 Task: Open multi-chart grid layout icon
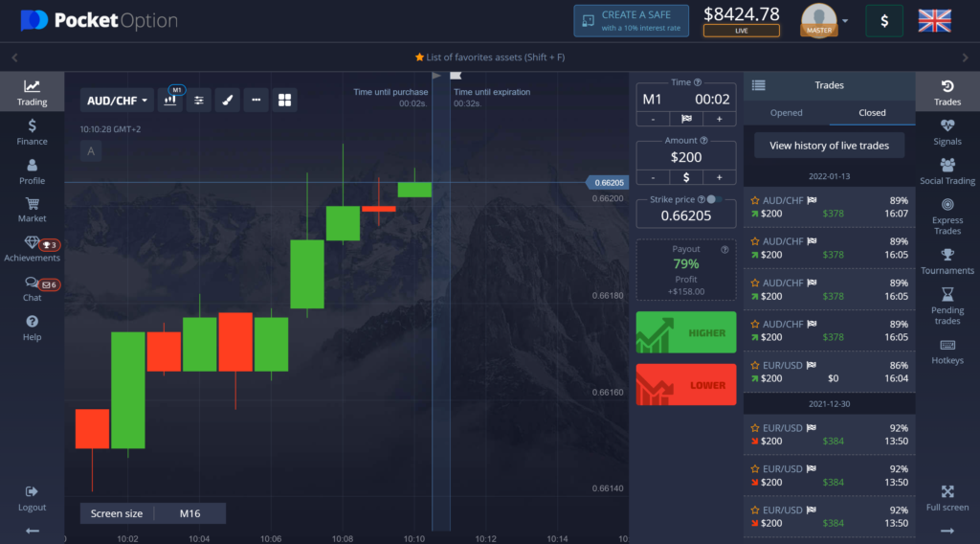[285, 100]
